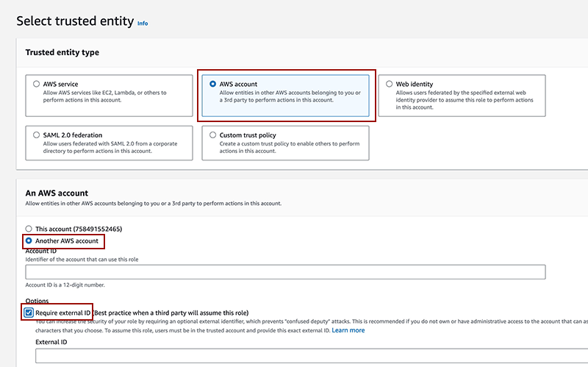Choose the AWS account radio button
Viewport: 588px width, 367px height.
click(x=213, y=85)
